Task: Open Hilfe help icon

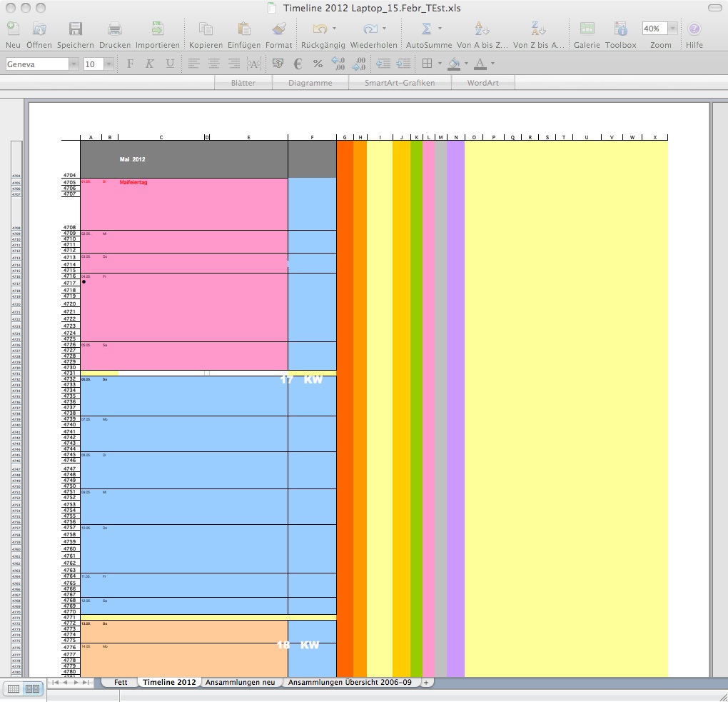Action: [694, 29]
